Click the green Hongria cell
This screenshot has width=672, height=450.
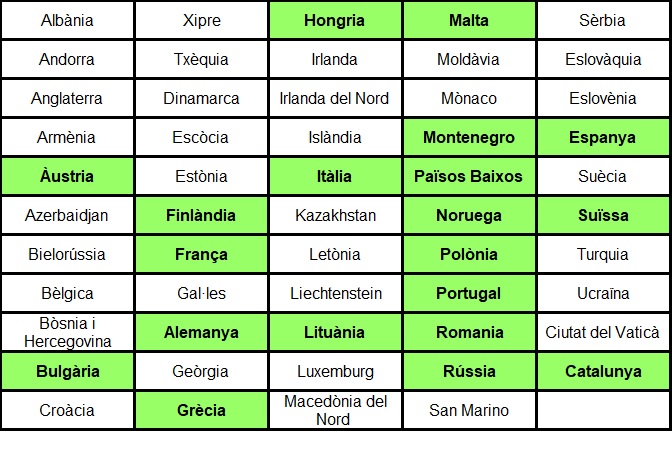[x=335, y=20]
